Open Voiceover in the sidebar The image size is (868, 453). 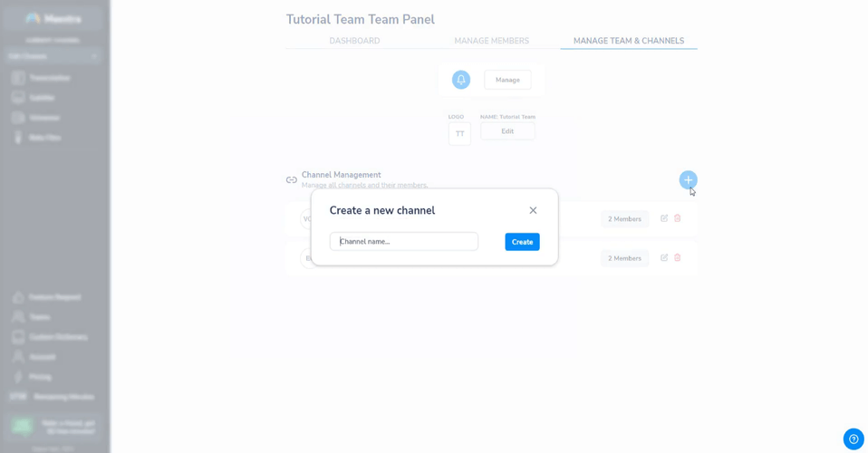pos(36,118)
